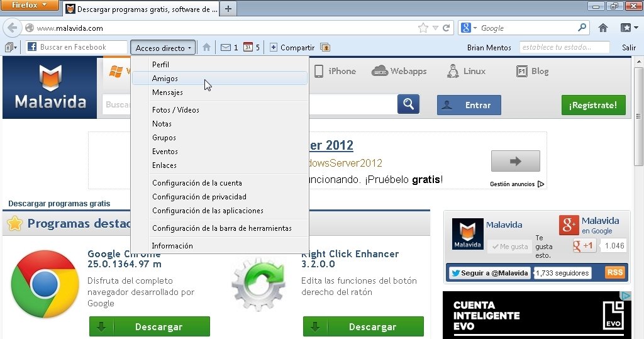Select the Webapps cloud icon
644x339 pixels.
pos(379,71)
